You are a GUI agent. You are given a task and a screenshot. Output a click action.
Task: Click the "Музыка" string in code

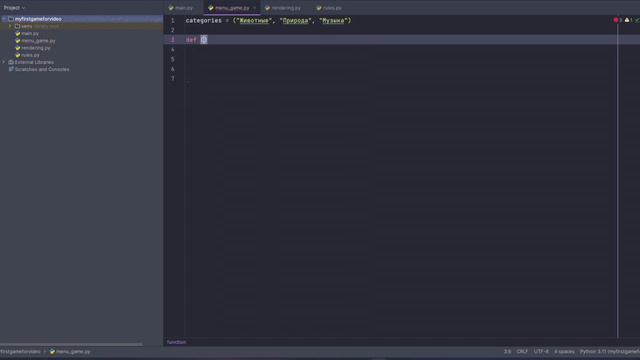coord(333,20)
